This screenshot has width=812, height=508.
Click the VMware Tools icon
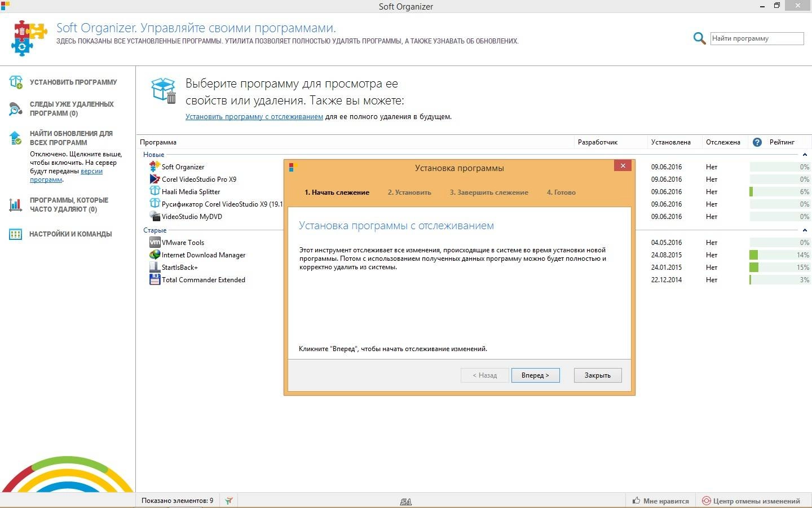pyautogui.click(x=155, y=242)
